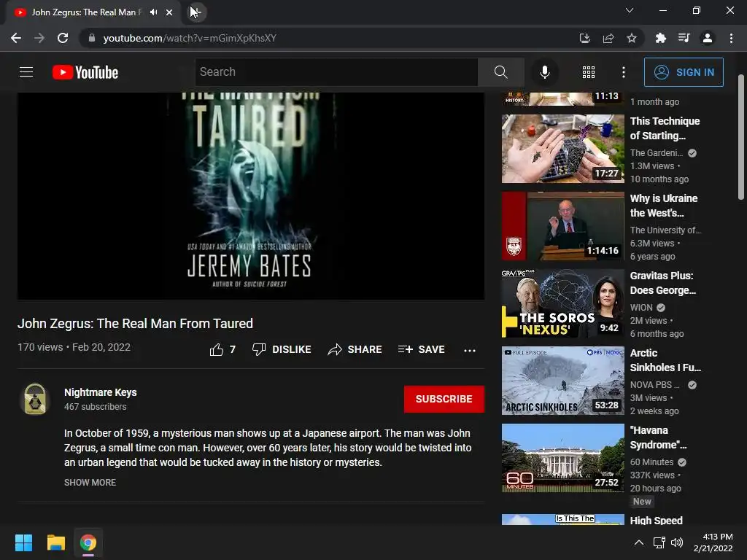Expand the tab search chevron
Viewport: 747px width, 560px height.
pos(630,10)
